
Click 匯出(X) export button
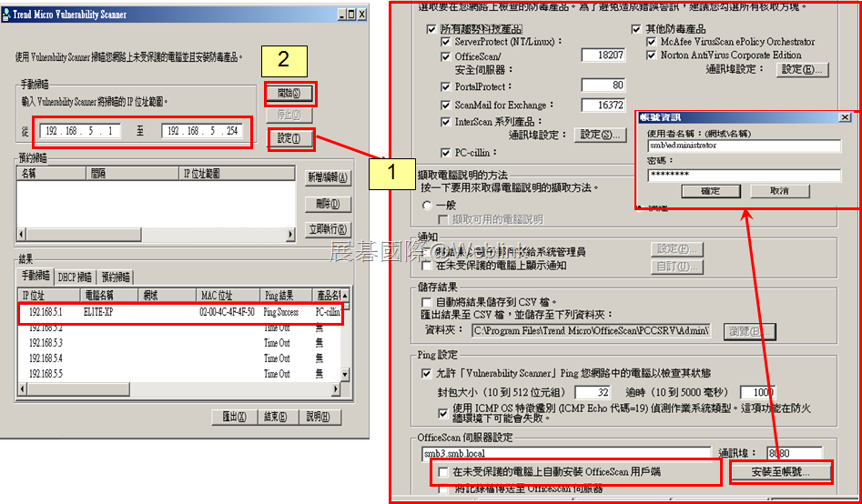pyautogui.click(x=234, y=418)
